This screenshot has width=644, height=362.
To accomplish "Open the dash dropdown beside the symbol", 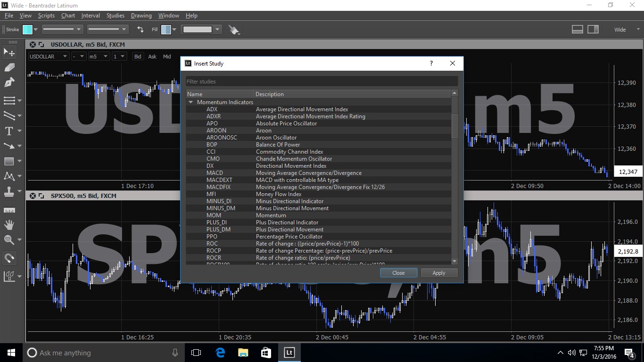I will pyautogui.click(x=78, y=57).
